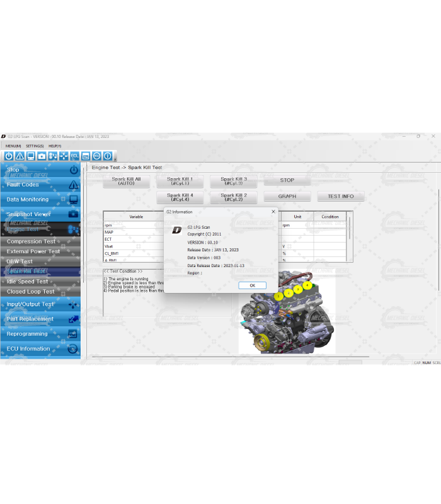Click the ECU round icon in the toolbar
The image size is (441, 504).
[x=97, y=156]
